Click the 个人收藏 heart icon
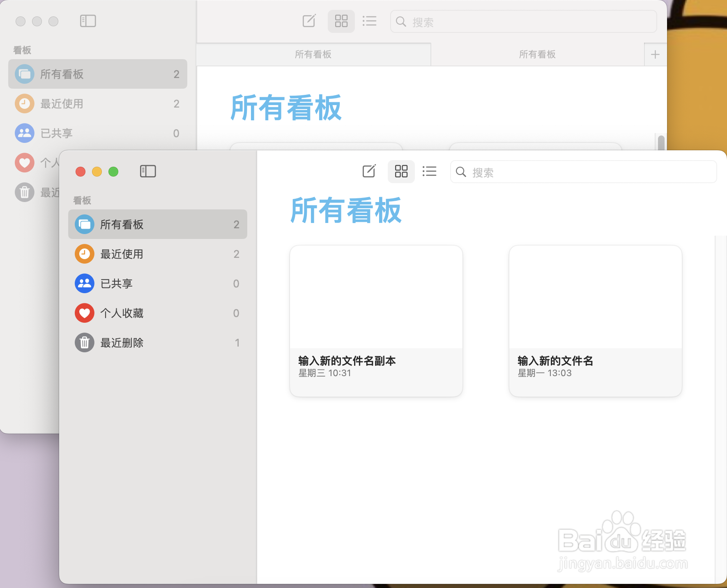 click(84, 313)
